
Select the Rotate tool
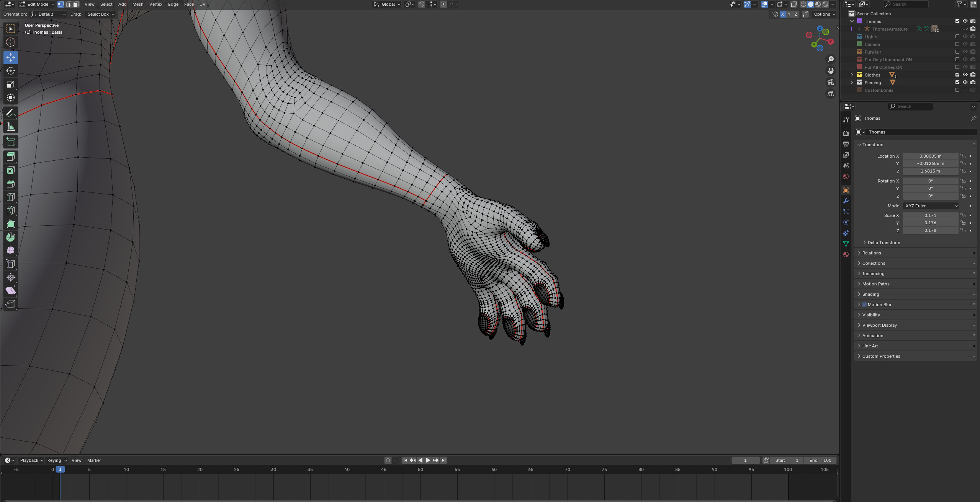(11, 71)
